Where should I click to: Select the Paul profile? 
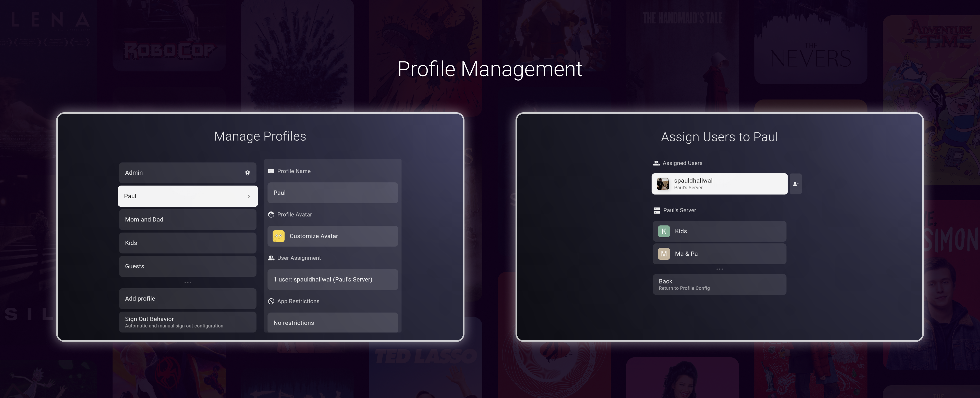pyautogui.click(x=188, y=196)
